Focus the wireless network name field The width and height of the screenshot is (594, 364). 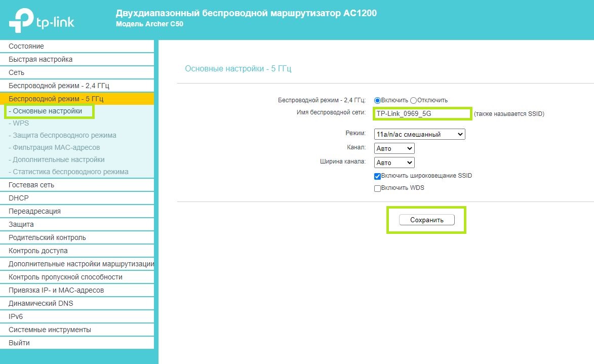(422, 114)
